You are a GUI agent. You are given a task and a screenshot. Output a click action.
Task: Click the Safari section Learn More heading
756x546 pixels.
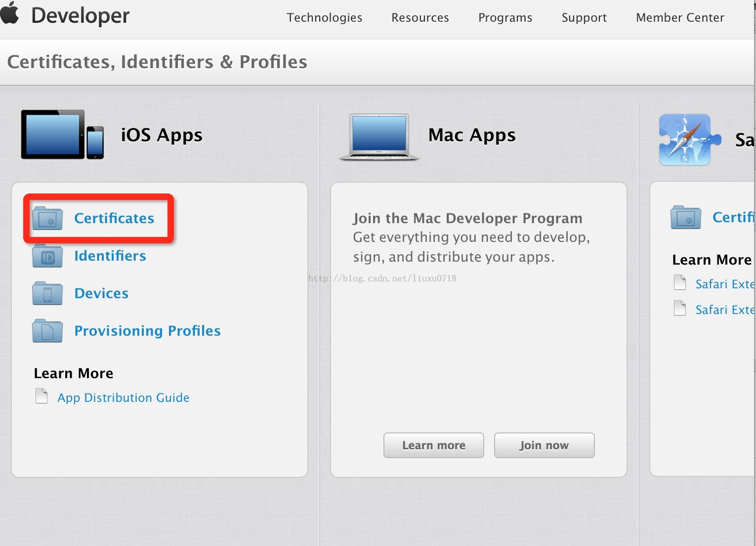point(712,260)
